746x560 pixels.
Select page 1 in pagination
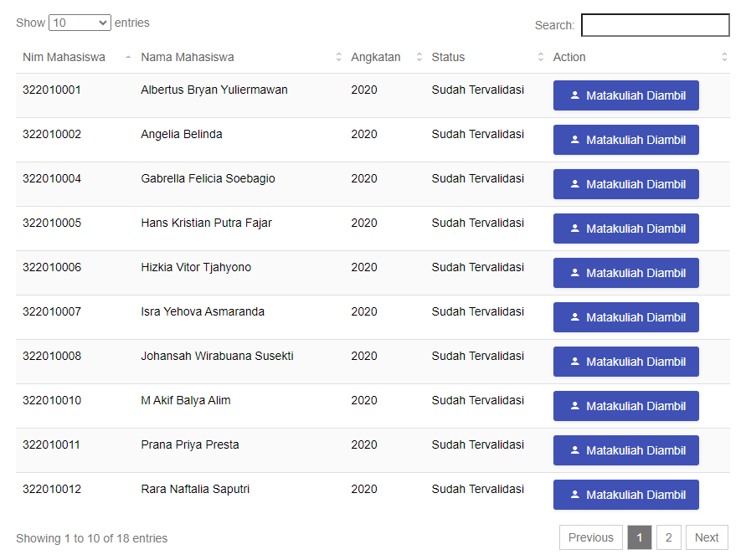point(640,537)
